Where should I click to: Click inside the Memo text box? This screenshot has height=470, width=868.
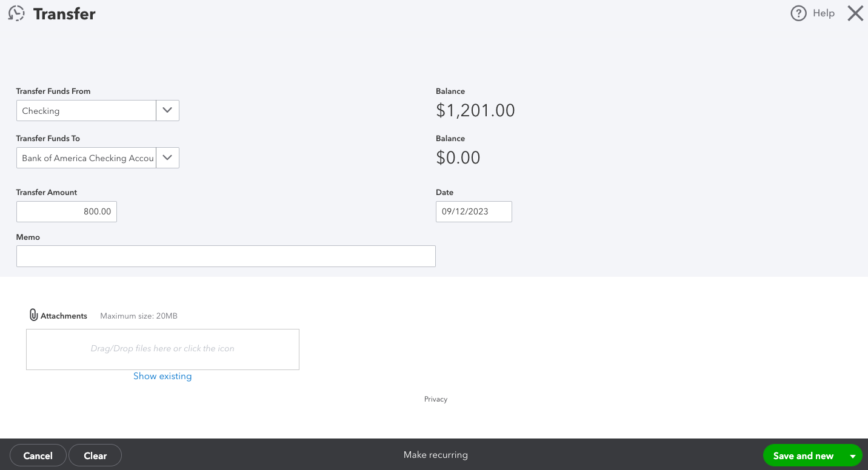click(x=226, y=256)
